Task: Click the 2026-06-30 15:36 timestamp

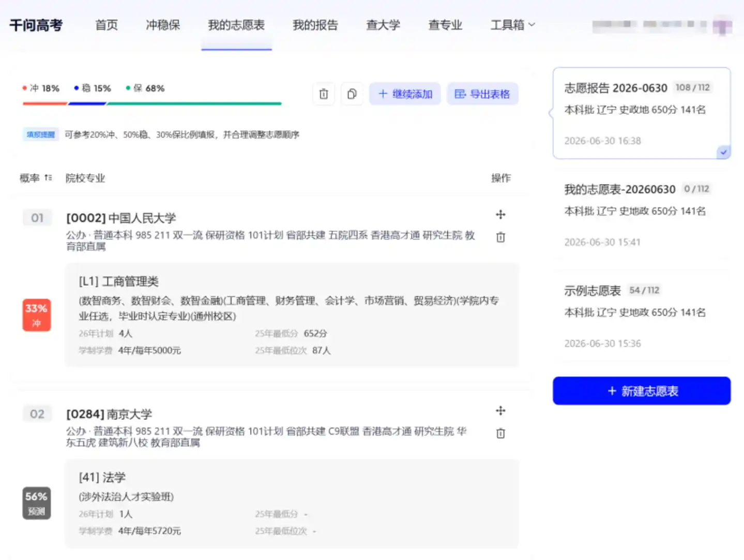Action: pyautogui.click(x=602, y=343)
